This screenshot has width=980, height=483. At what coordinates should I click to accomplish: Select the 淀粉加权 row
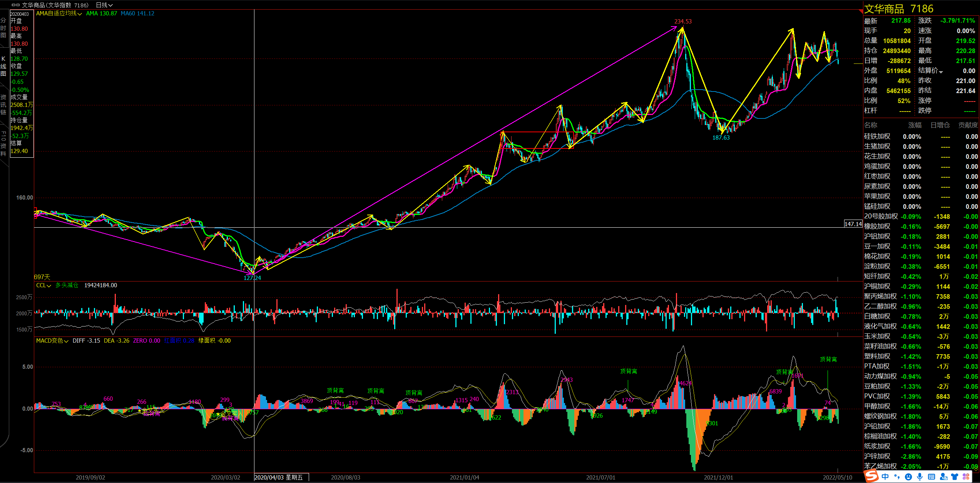pos(921,266)
